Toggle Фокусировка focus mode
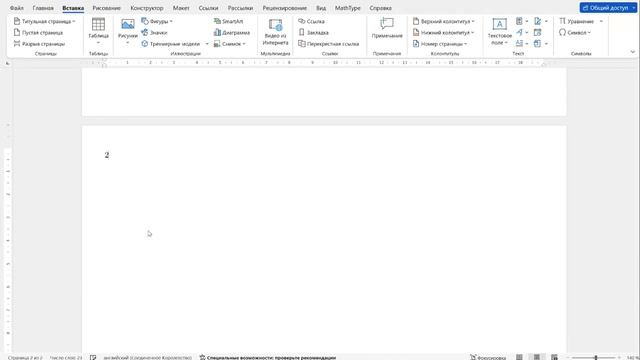The height and width of the screenshot is (360, 640). tap(488, 357)
